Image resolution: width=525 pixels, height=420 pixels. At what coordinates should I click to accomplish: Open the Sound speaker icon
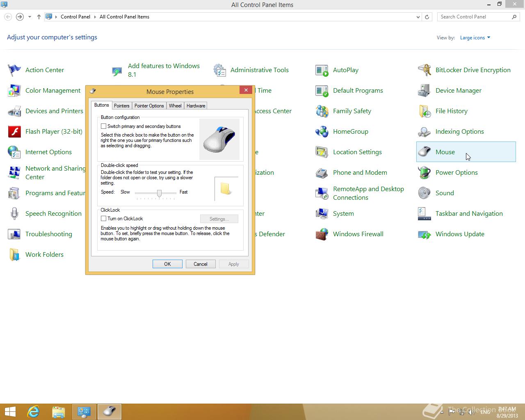[425, 193]
